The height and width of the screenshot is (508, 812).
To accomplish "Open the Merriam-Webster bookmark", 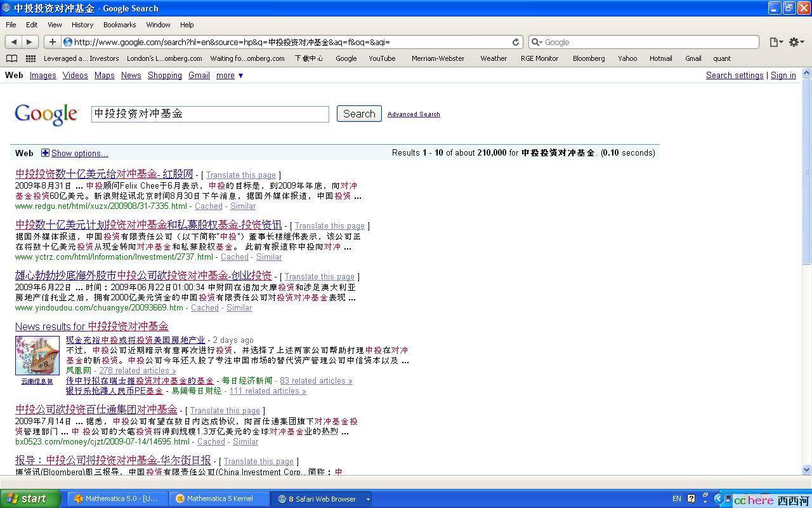I will coord(438,58).
